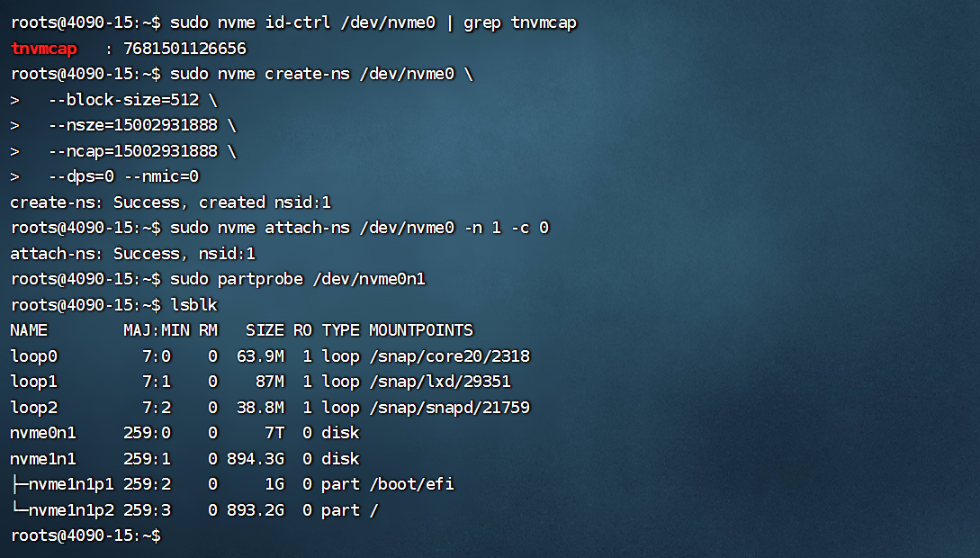The width and height of the screenshot is (980, 558).
Task: Click the 'lsblk' command text
Action: [x=193, y=304]
